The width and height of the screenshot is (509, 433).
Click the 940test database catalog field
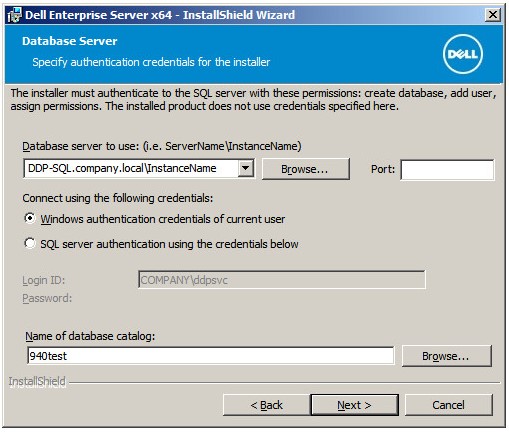(210, 356)
